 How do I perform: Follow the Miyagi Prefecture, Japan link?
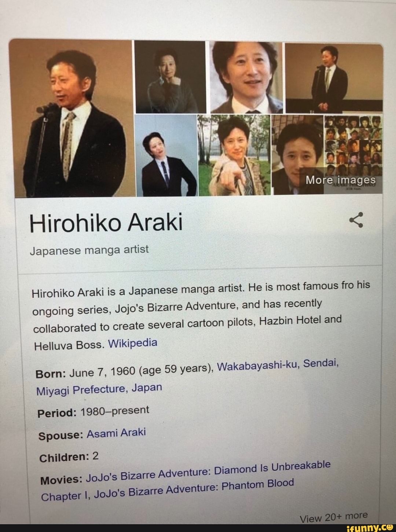99,389
